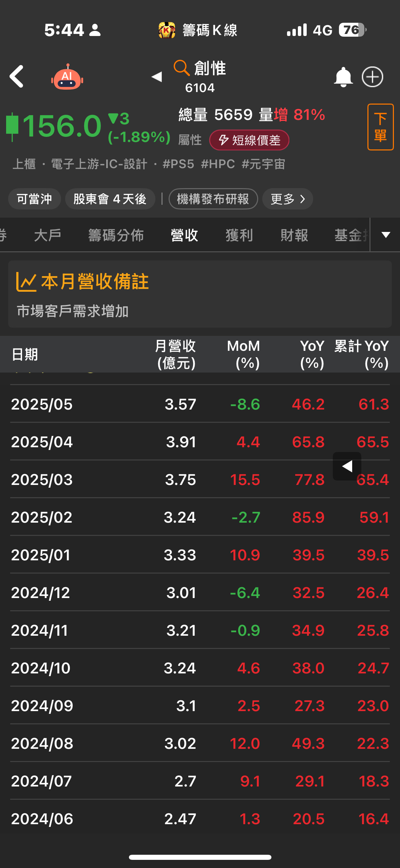400x868 pixels.
Task: Tap the cellular signal bars indicator
Action: (297, 30)
